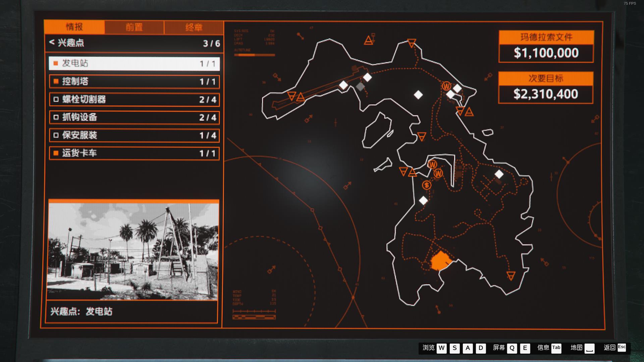Click the D key hint
The height and width of the screenshot is (362, 644).
(481, 348)
